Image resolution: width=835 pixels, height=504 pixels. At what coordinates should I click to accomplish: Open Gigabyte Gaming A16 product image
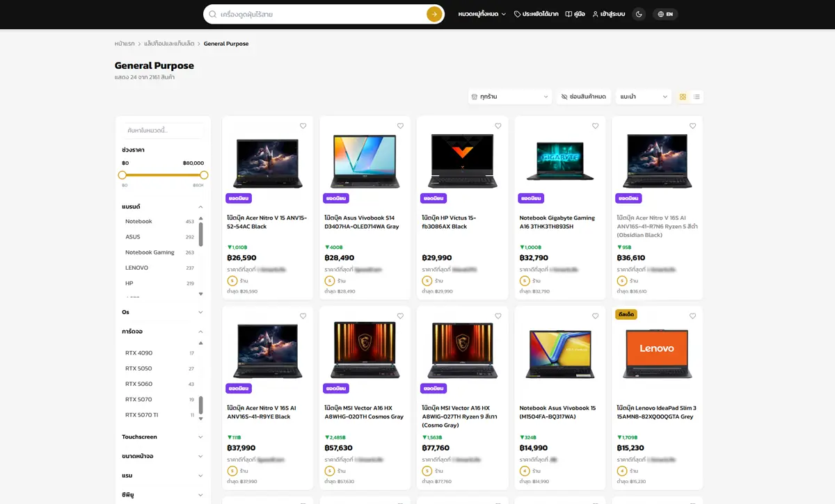560,161
